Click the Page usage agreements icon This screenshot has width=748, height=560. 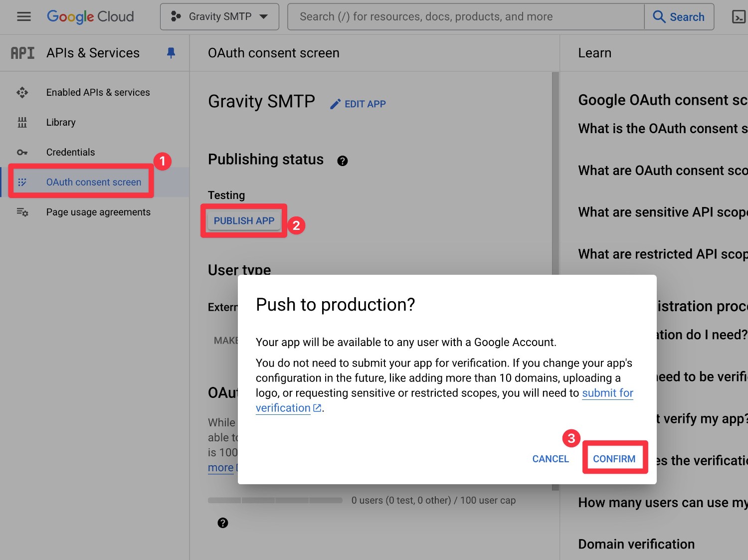22,212
